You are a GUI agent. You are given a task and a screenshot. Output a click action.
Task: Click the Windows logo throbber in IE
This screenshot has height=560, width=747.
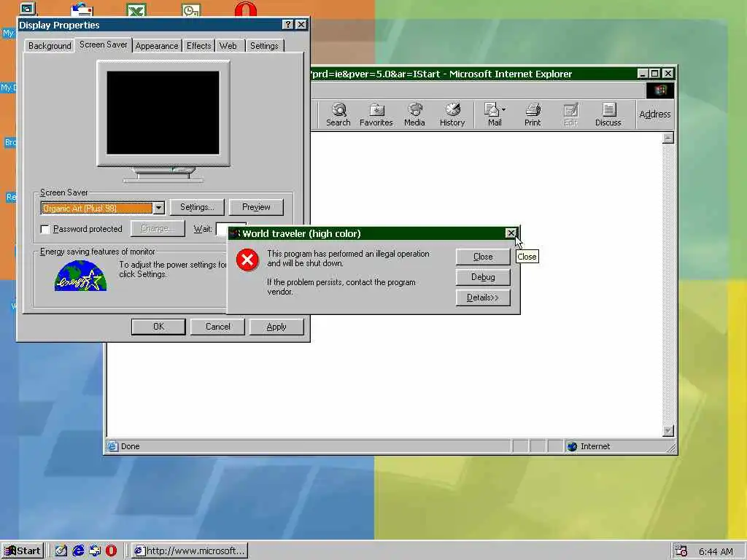[659, 90]
